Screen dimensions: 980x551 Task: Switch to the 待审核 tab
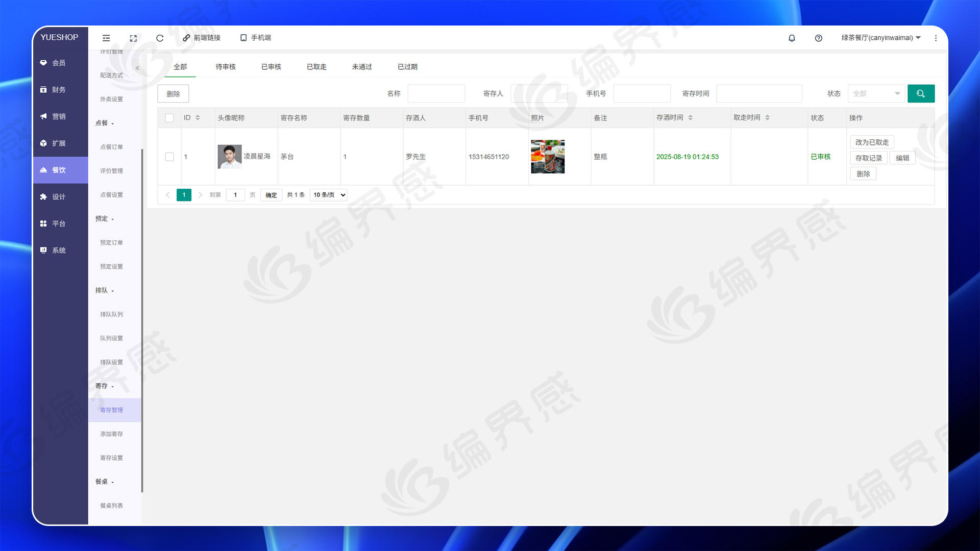coord(225,67)
